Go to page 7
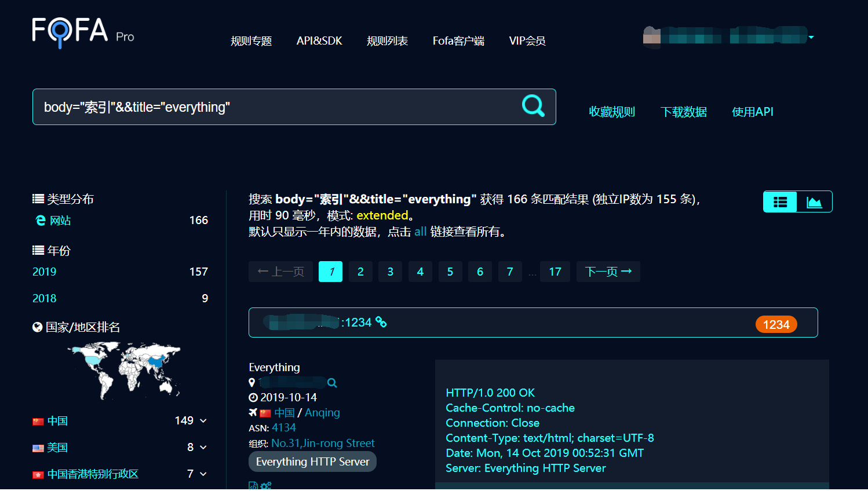Screen dimensions: 868x491 (x=510, y=272)
